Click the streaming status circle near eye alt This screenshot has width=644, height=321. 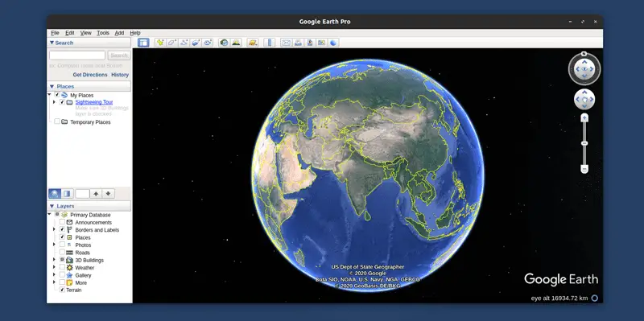click(594, 298)
